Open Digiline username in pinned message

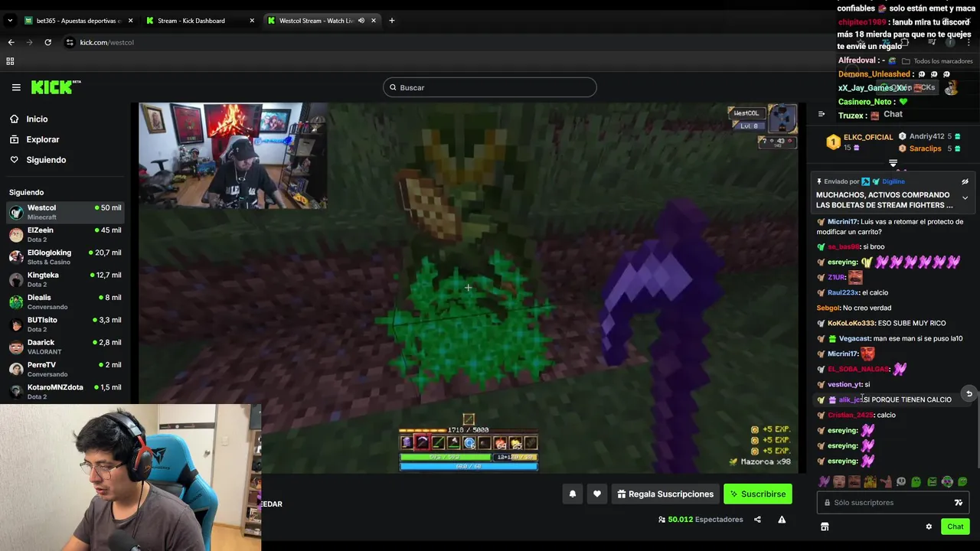[x=893, y=182]
